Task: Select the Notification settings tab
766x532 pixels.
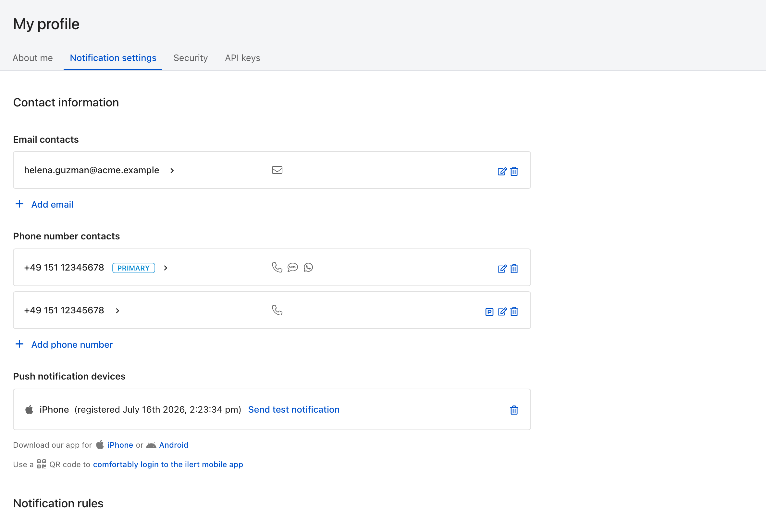Action: (113, 58)
